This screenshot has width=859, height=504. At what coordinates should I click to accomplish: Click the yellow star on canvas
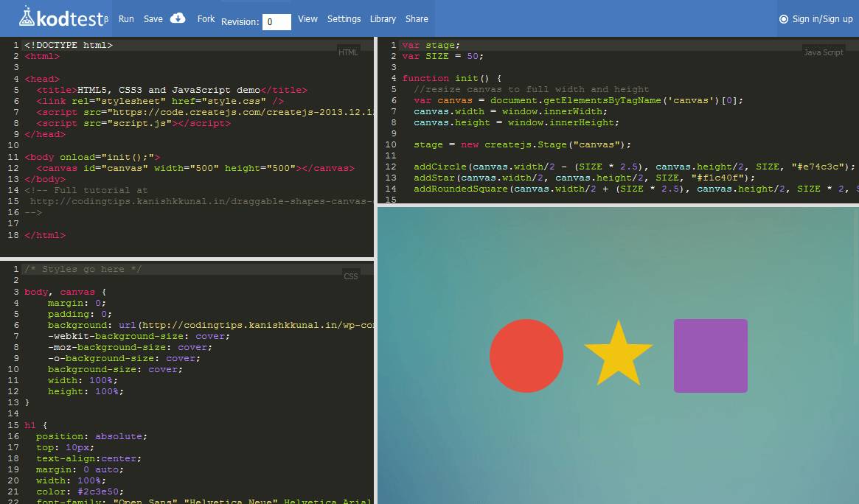[x=618, y=356]
